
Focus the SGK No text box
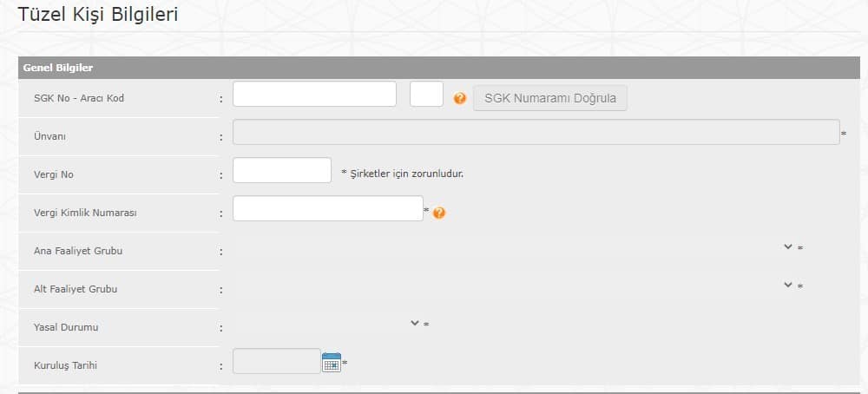(314, 95)
